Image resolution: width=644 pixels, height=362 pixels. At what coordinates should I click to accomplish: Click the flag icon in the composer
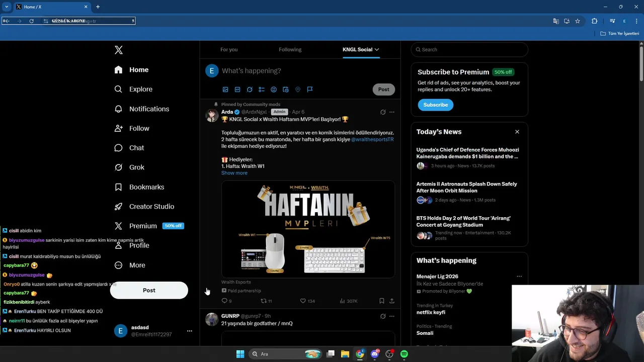point(310,89)
